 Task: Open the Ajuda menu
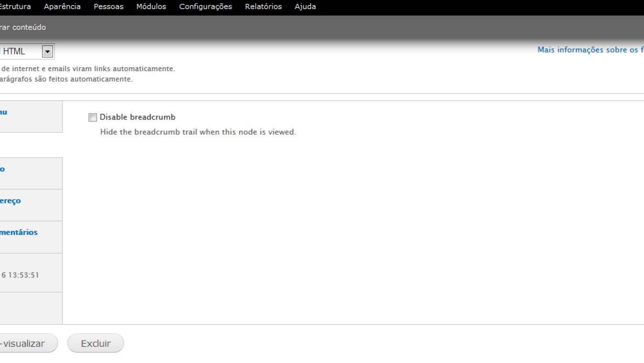[305, 6]
